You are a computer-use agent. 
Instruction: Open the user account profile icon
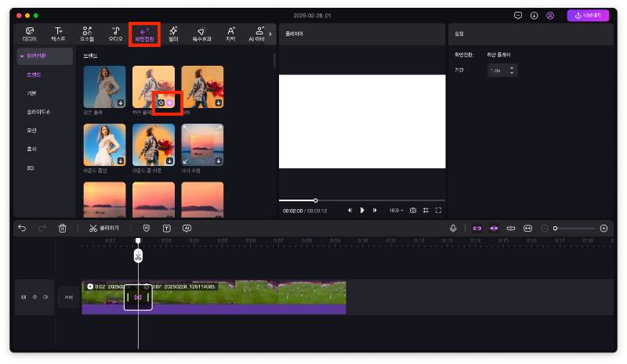point(550,15)
